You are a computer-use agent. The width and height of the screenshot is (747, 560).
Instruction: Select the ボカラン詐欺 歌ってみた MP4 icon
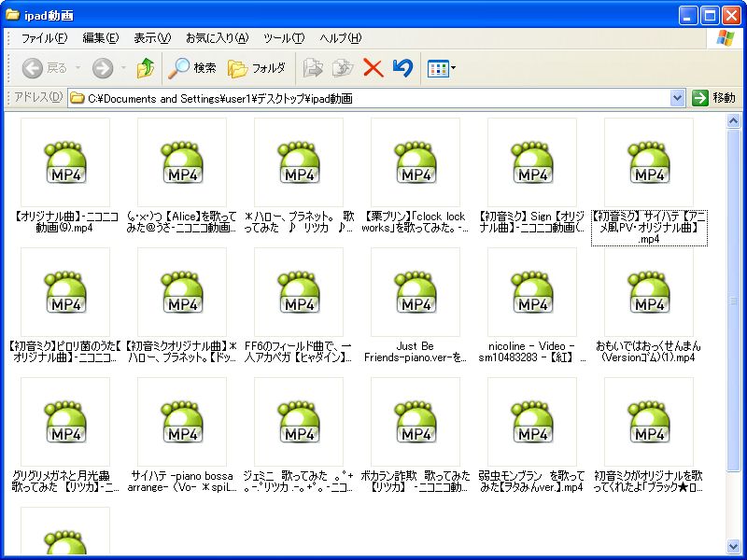(x=416, y=423)
